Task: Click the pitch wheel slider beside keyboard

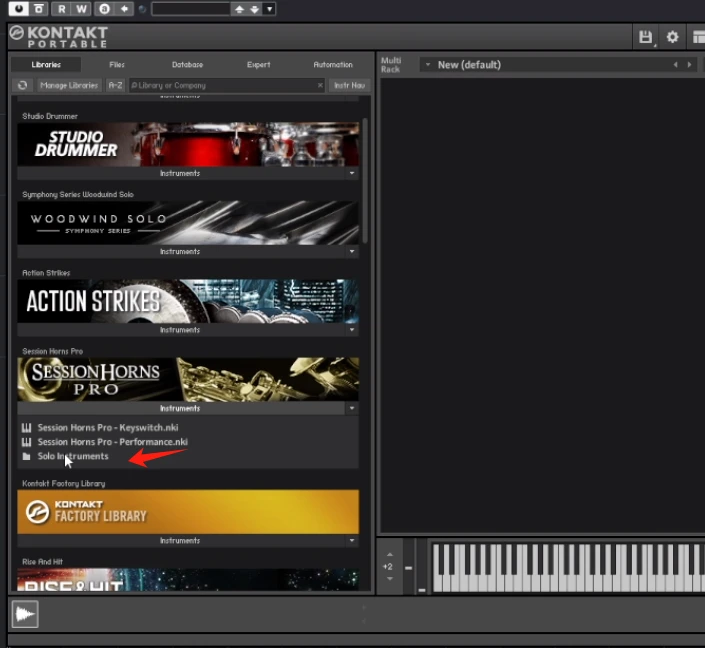Action: [x=408, y=567]
